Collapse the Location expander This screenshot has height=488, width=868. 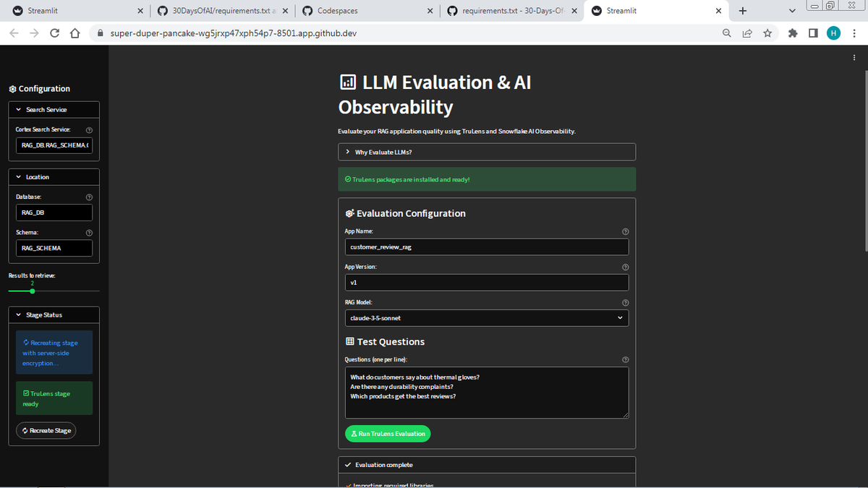point(54,177)
